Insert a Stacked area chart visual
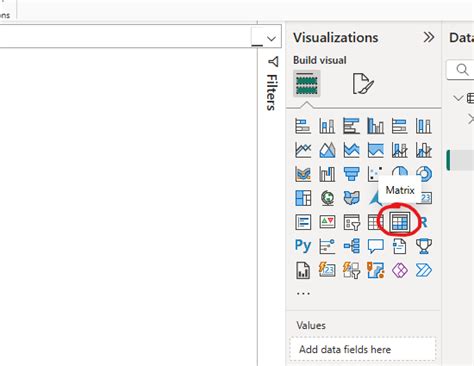Image resolution: width=474 pixels, height=366 pixels. (x=351, y=150)
